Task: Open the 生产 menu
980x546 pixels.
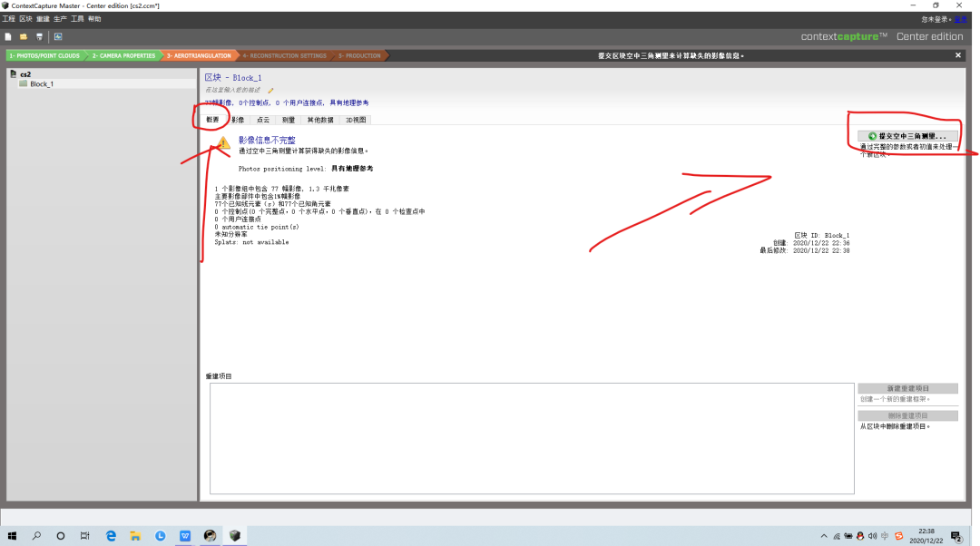Action: [x=60, y=19]
